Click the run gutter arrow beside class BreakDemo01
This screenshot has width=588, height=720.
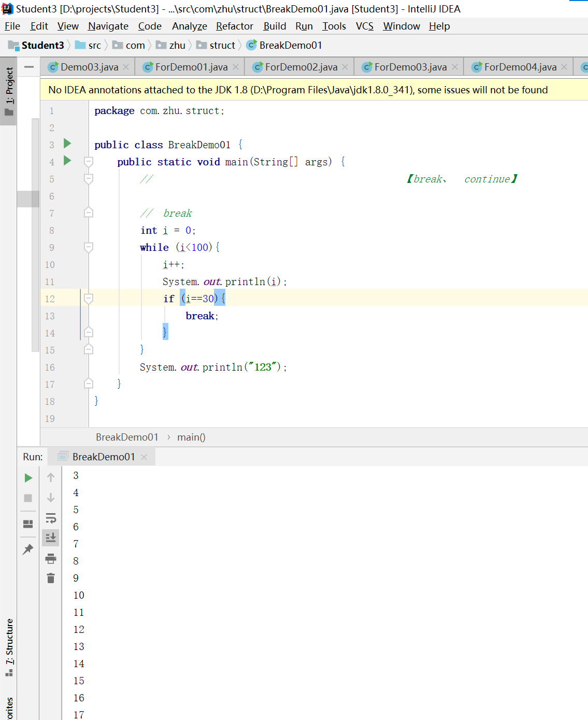pos(67,144)
